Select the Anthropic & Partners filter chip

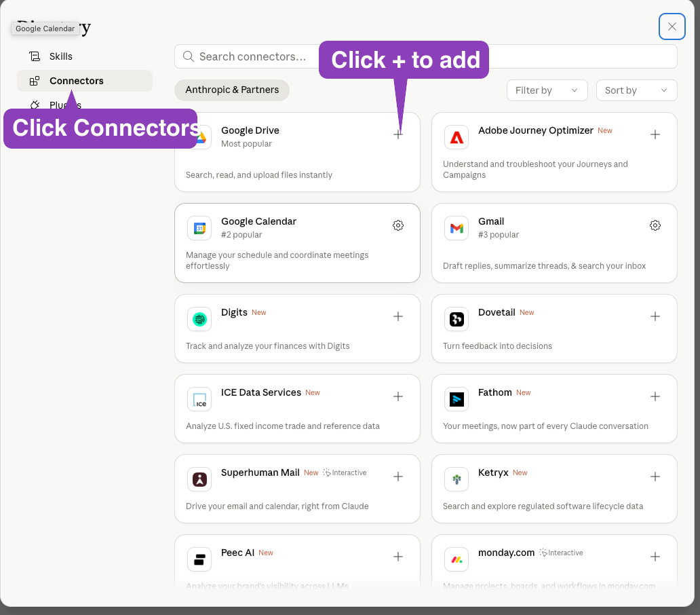(232, 90)
